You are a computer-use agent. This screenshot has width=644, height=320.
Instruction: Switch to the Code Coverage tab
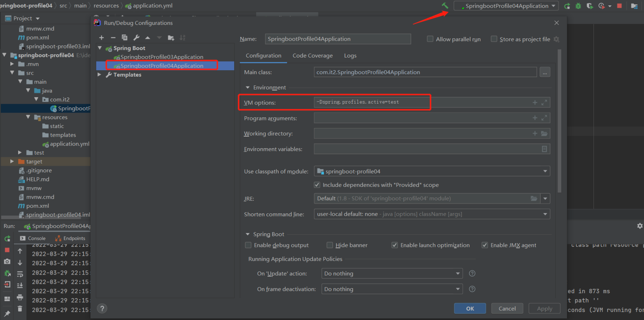pyautogui.click(x=313, y=55)
